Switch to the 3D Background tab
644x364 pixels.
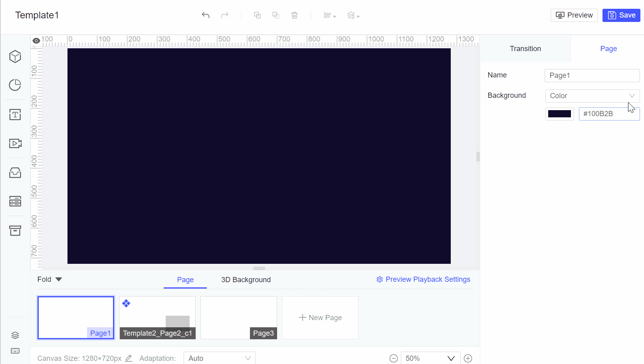246,279
